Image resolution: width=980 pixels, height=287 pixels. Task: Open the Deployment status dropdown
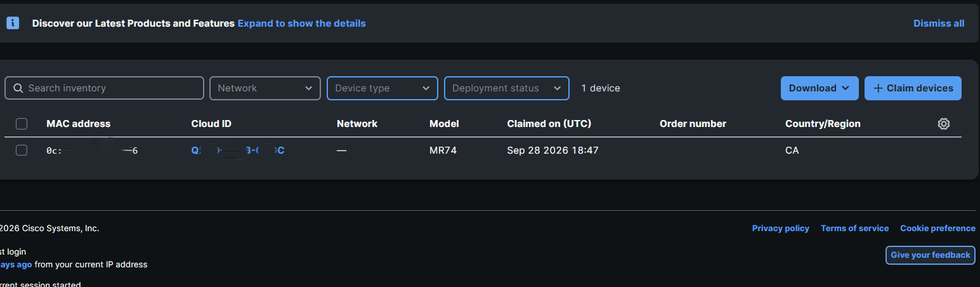click(506, 88)
